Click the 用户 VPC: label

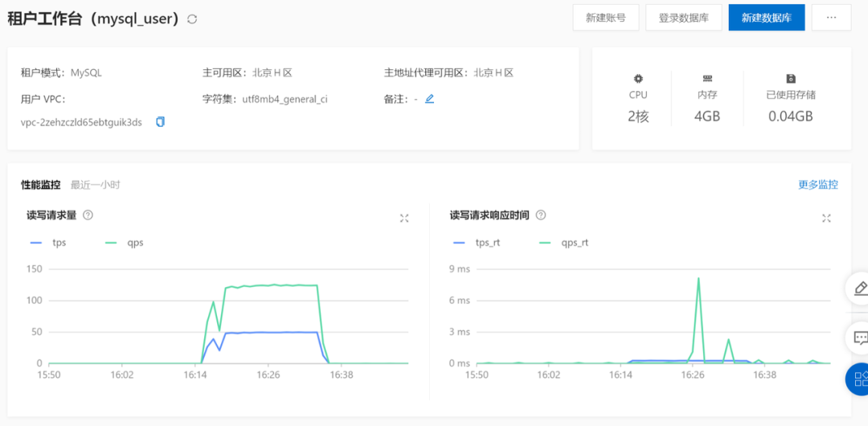pyautogui.click(x=43, y=100)
